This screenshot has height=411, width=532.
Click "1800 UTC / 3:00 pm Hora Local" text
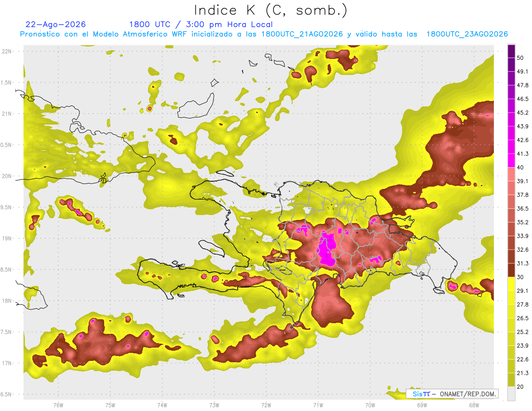pos(201,24)
